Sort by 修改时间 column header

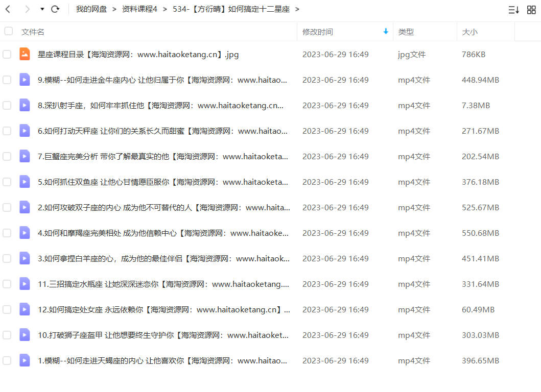318,32
